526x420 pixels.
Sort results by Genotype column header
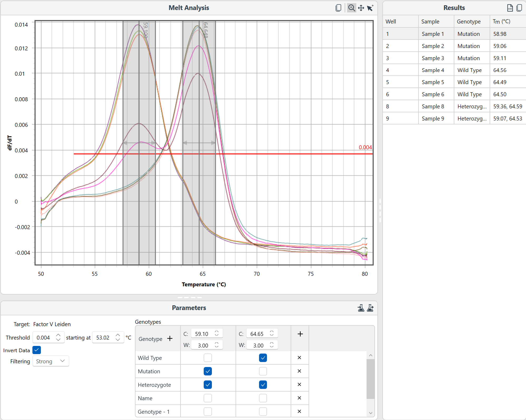click(469, 22)
